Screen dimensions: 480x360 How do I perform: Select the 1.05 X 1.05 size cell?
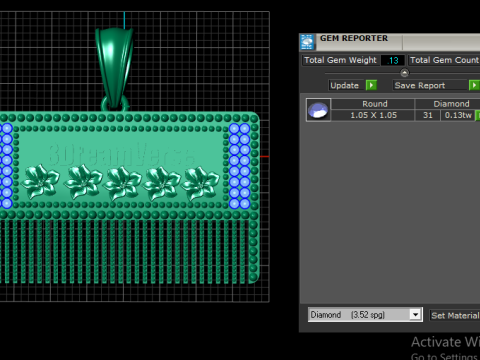(x=373, y=115)
